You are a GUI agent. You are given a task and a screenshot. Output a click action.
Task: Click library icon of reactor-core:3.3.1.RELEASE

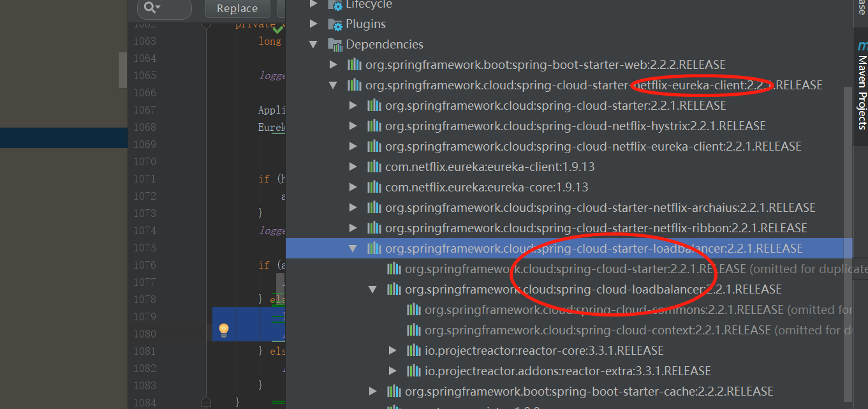414,350
